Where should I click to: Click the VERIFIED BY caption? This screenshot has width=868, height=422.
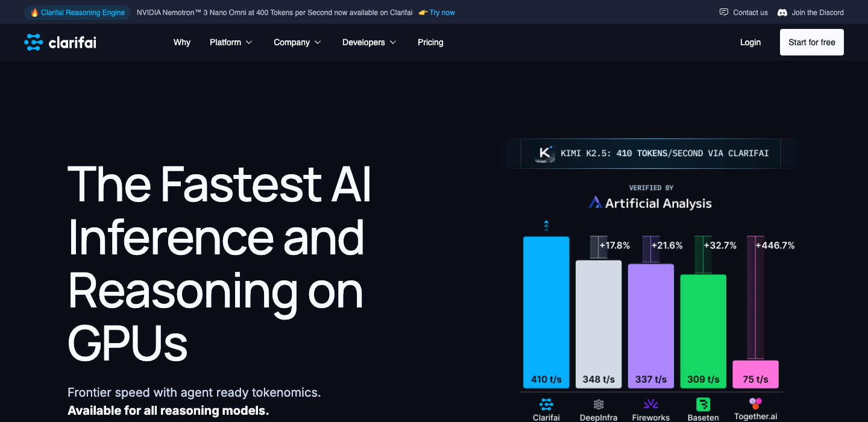click(651, 187)
